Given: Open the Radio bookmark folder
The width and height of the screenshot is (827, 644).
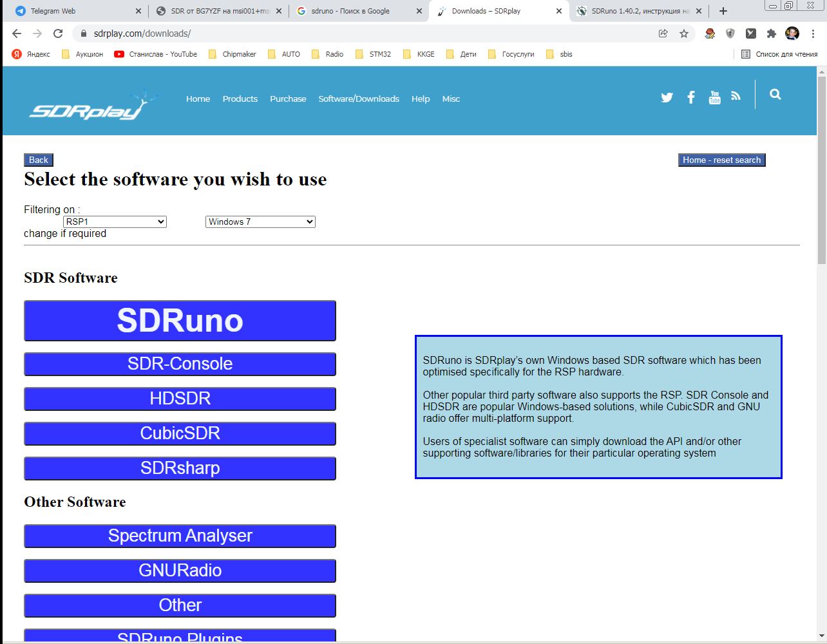Looking at the screenshot, I should (x=327, y=54).
